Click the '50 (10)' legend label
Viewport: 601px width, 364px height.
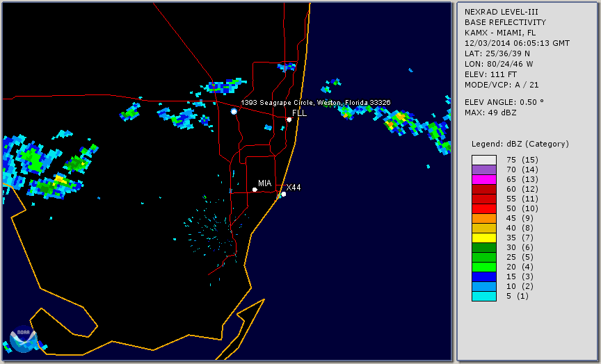522,208
